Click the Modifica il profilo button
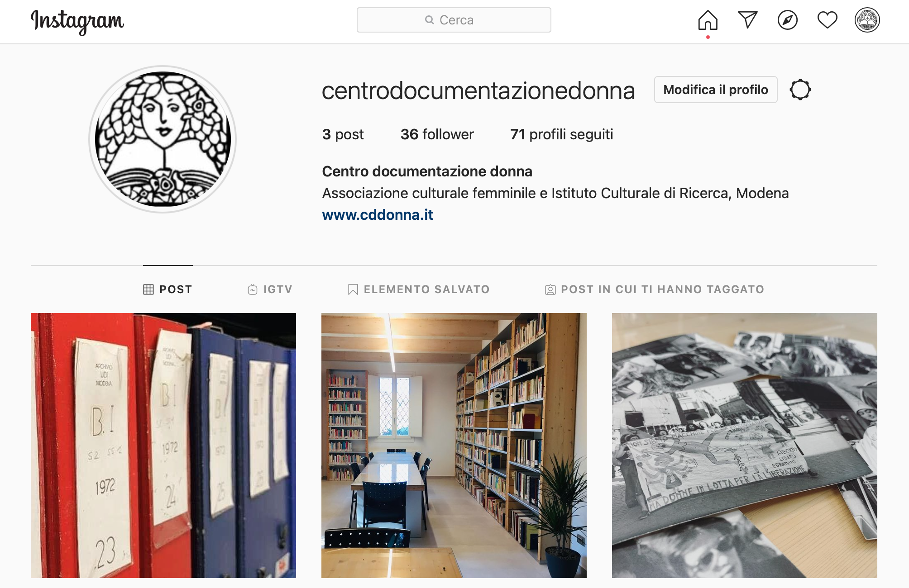The image size is (909, 588). (x=716, y=90)
